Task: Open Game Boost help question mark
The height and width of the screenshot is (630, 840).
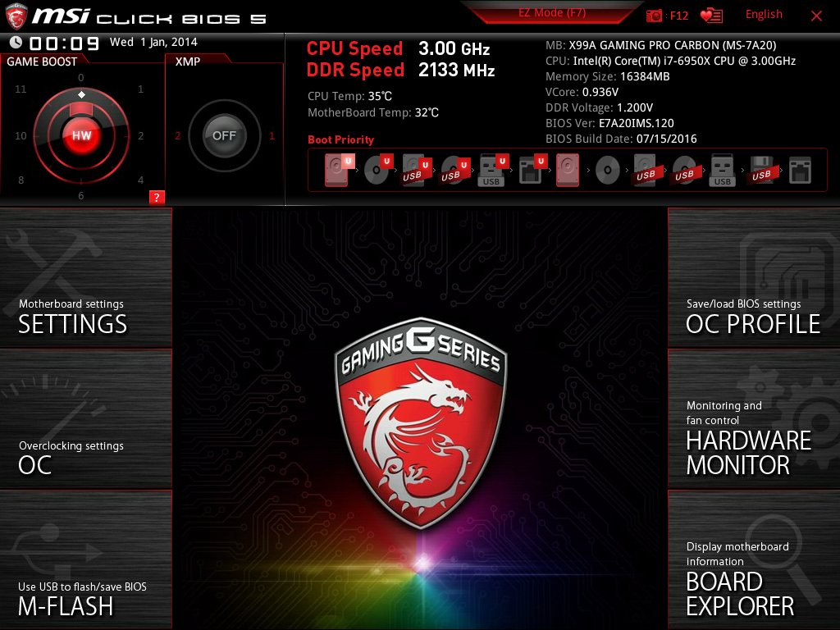Action: point(157,197)
